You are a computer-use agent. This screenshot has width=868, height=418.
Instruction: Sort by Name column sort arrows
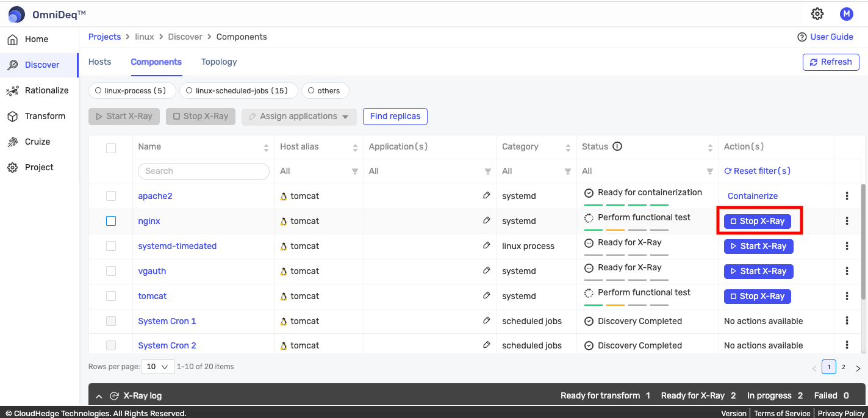266,147
